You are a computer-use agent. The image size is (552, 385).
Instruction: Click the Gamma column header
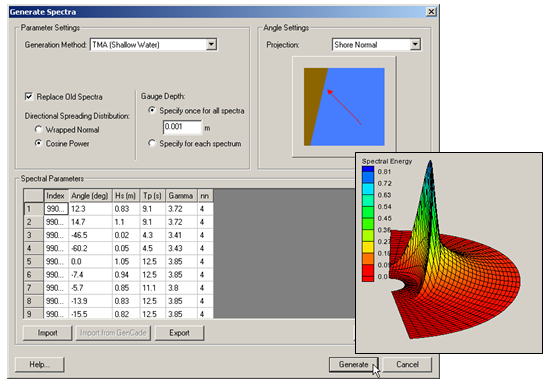[x=181, y=196]
